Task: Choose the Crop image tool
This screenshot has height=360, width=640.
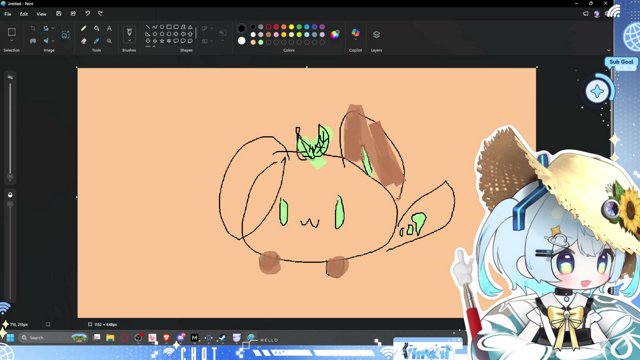Action: coord(33,28)
